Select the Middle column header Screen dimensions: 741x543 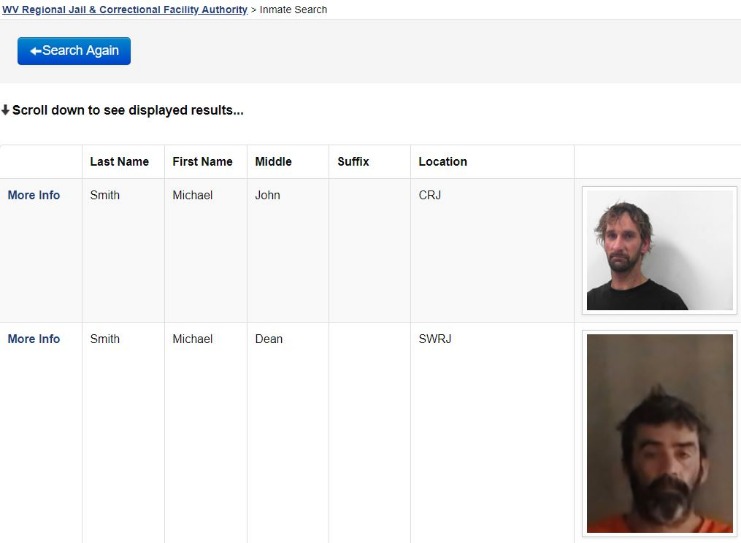[273, 162]
